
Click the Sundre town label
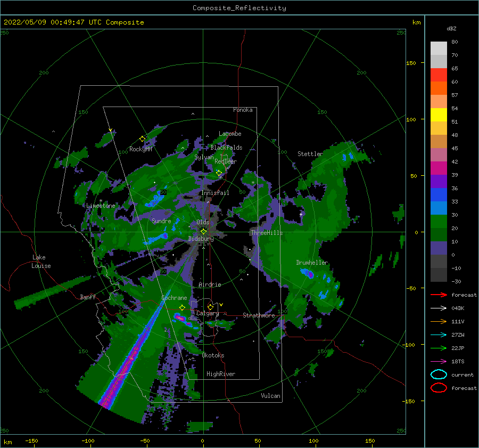click(161, 221)
